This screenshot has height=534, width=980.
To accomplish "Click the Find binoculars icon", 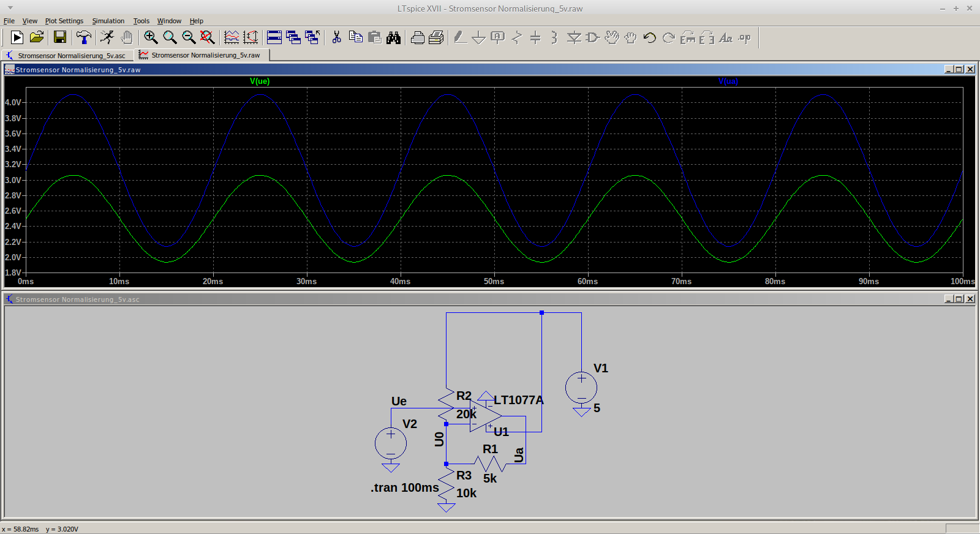I will tap(393, 38).
